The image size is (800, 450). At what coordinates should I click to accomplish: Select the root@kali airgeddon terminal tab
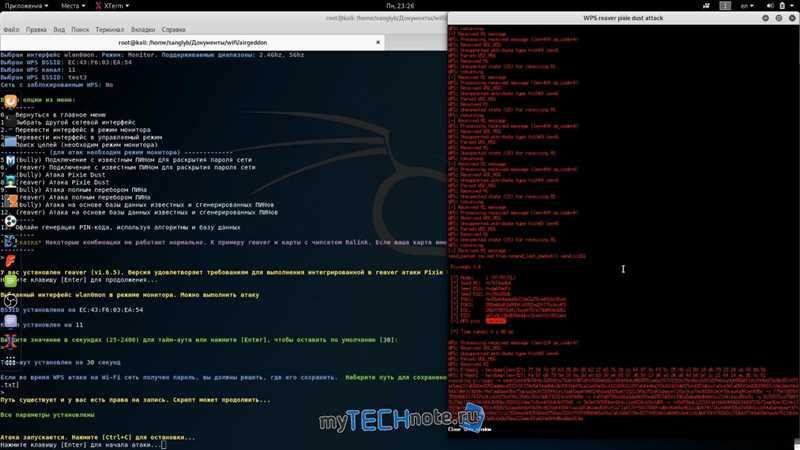pos(192,42)
